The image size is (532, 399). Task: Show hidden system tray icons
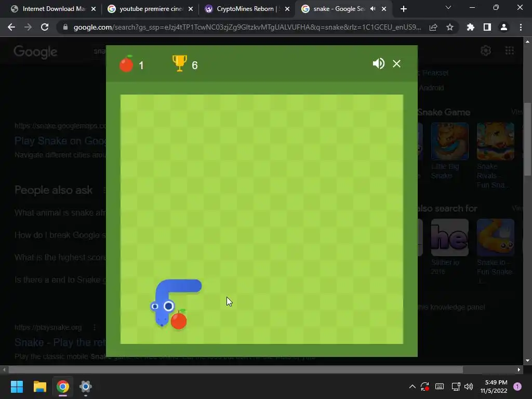[x=412, y=387]
